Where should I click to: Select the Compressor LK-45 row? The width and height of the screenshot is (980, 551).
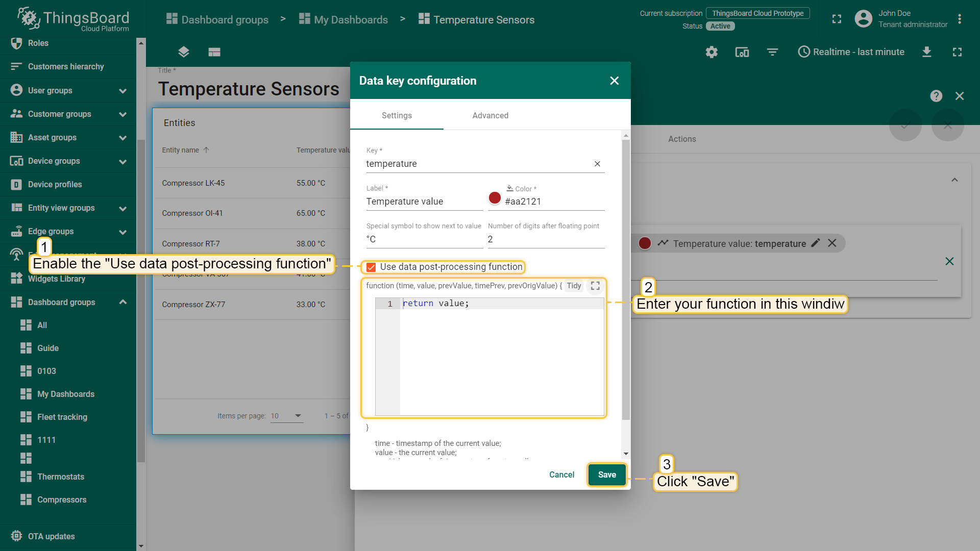click(252, 183)
